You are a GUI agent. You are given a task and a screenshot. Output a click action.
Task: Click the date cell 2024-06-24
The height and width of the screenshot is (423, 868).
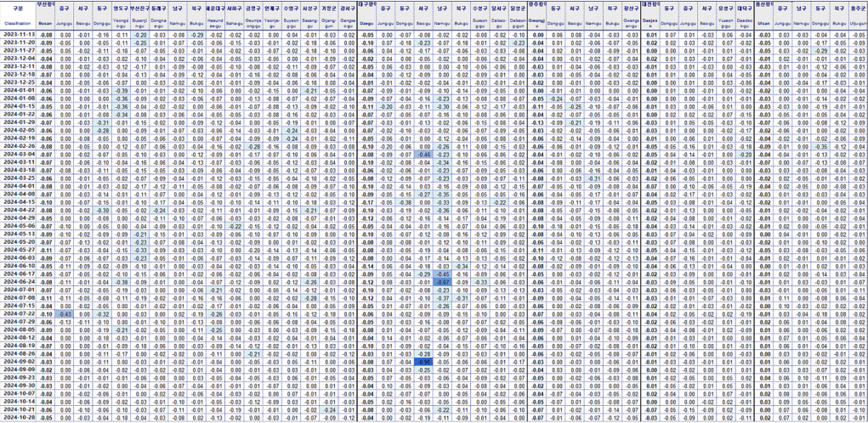click(x=18, y=284)
